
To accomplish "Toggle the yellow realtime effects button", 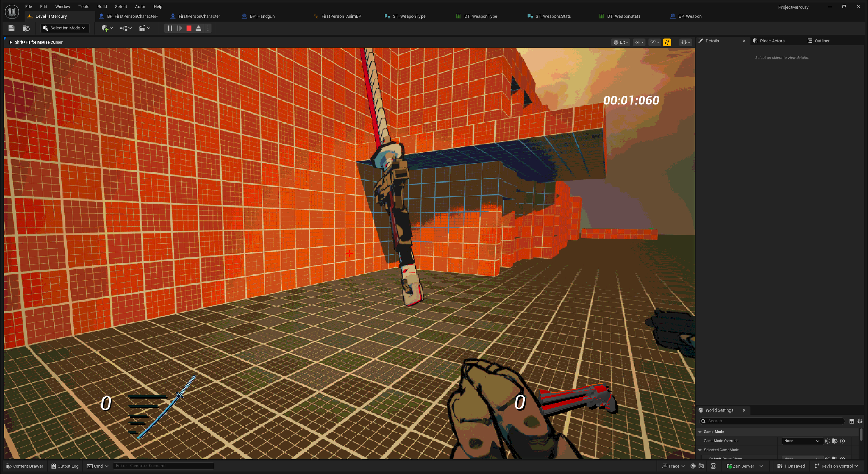I will pos(667,42).
